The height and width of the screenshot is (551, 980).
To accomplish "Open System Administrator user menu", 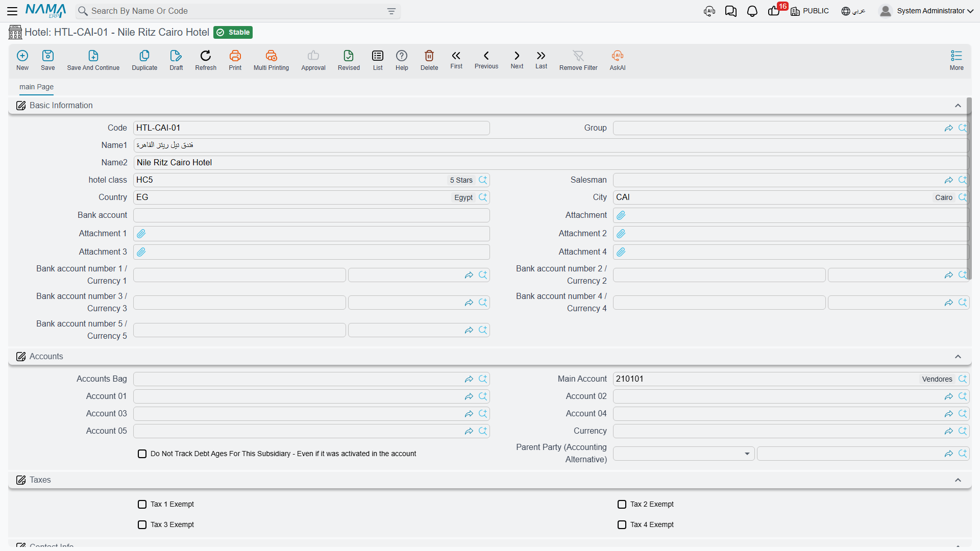I will point(926,11).
